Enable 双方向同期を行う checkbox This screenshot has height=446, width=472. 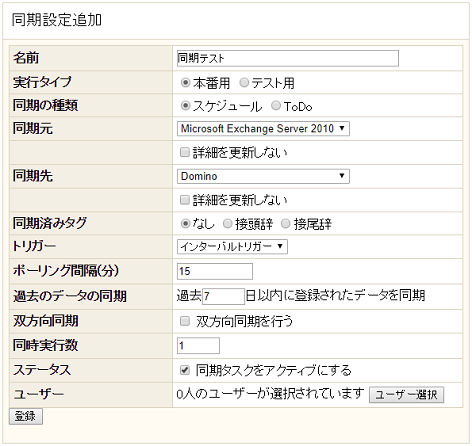[185, 321]
